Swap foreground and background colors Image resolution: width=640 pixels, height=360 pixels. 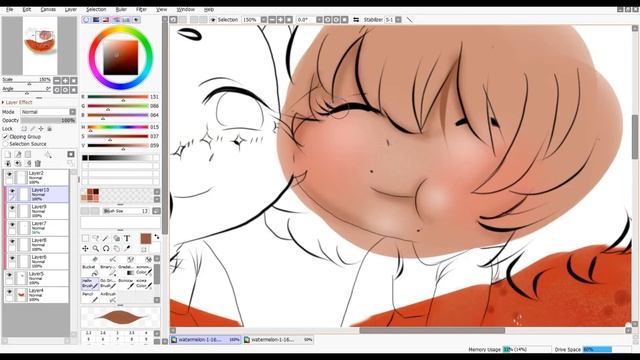[x=157, y=236]
